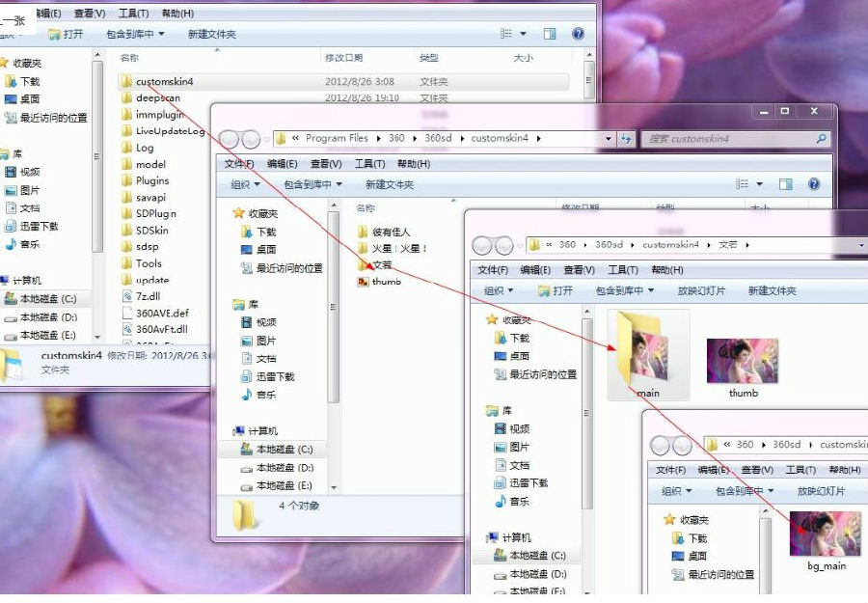Screen dimensions: 868x603
Task: Open 帮助(H) menu in the back window
Action: tap(177, 14)
